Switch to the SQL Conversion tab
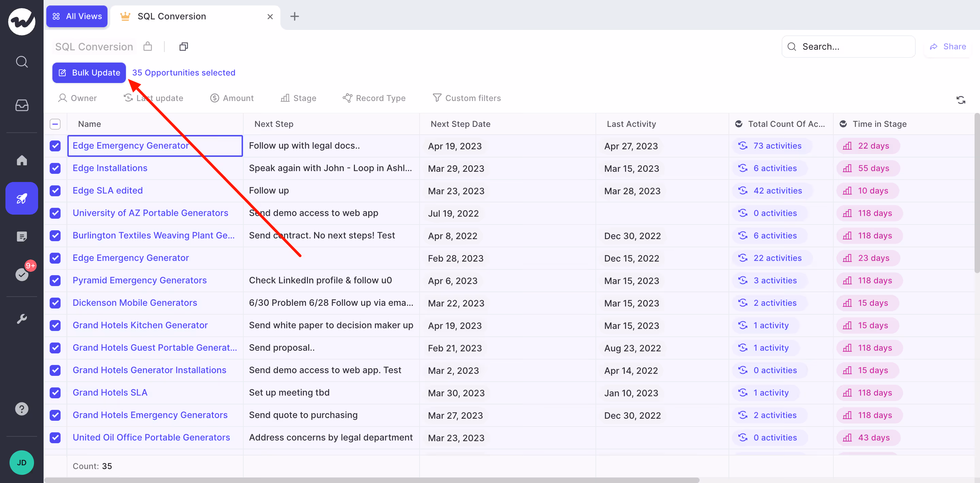 (172, 16)
